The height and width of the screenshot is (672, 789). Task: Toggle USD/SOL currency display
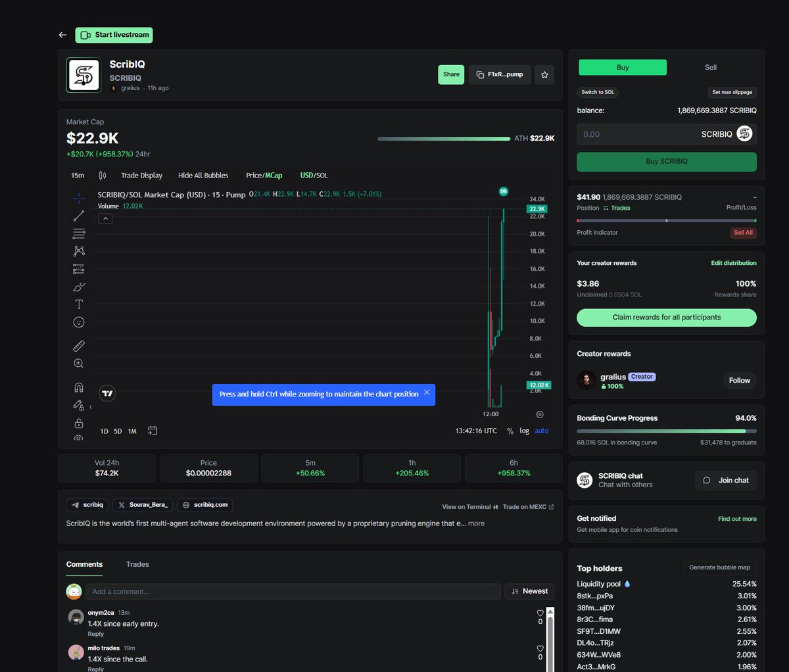pos(314,176)
